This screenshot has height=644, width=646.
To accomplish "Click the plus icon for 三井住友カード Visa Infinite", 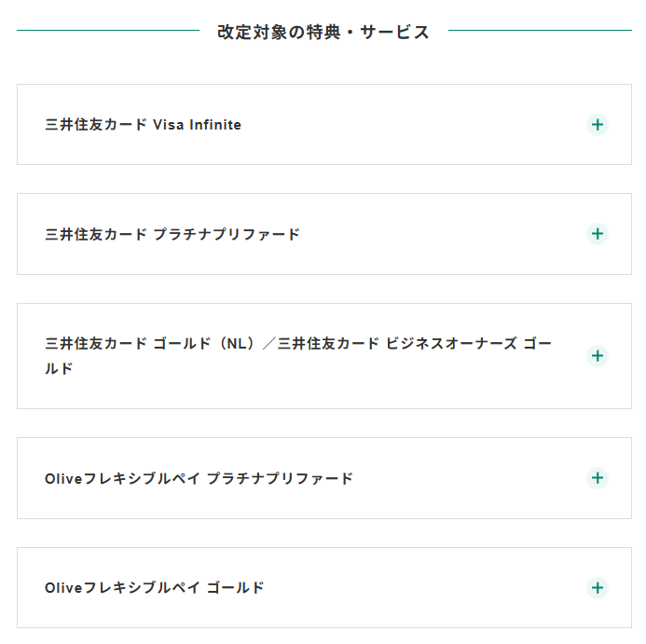I will (x=598, y=125).
